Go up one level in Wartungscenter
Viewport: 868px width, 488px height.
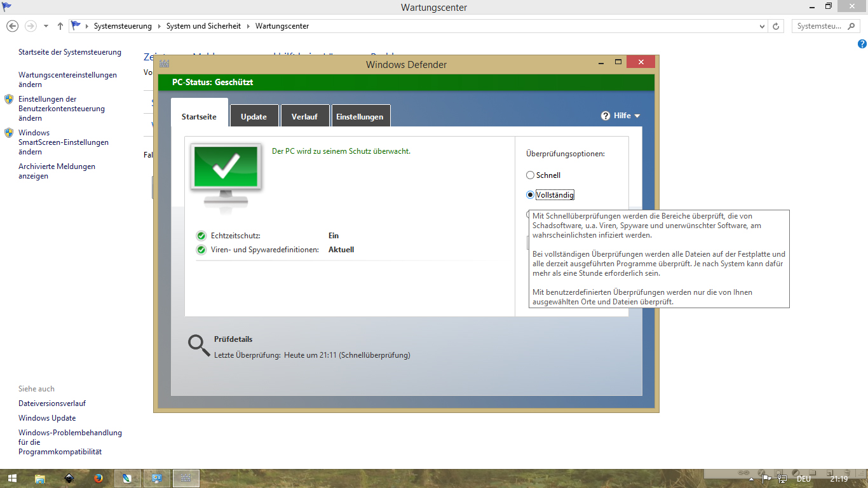(60, 26)
